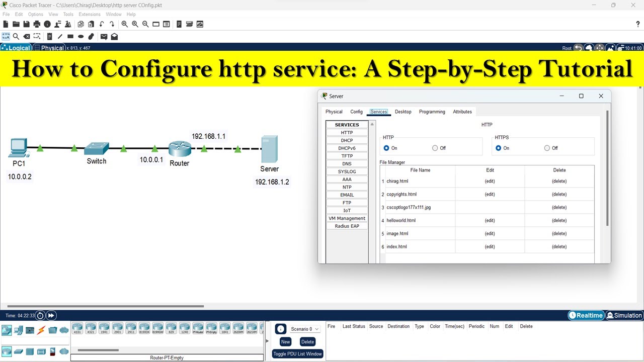Click the workspace horizontal scrollbar
The height and width of the screenshot is (362, 644).
106,306
